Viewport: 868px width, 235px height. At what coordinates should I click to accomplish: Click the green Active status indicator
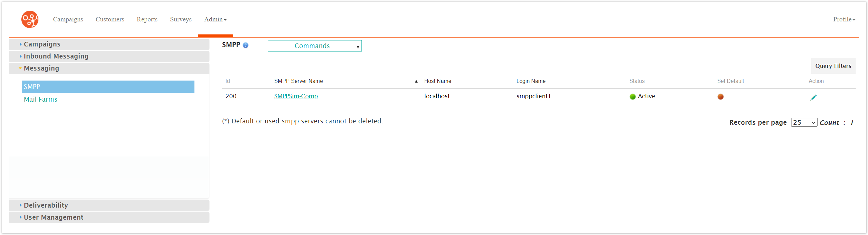pyautogui.click(x=632, y=97)
